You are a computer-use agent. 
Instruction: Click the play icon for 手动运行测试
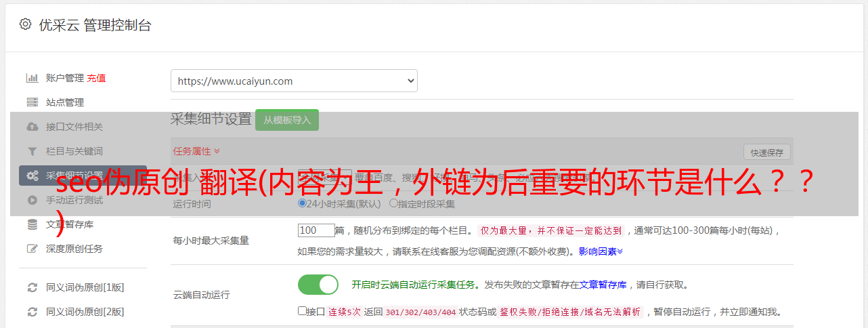pyautogui.click(x=32, y=200)
